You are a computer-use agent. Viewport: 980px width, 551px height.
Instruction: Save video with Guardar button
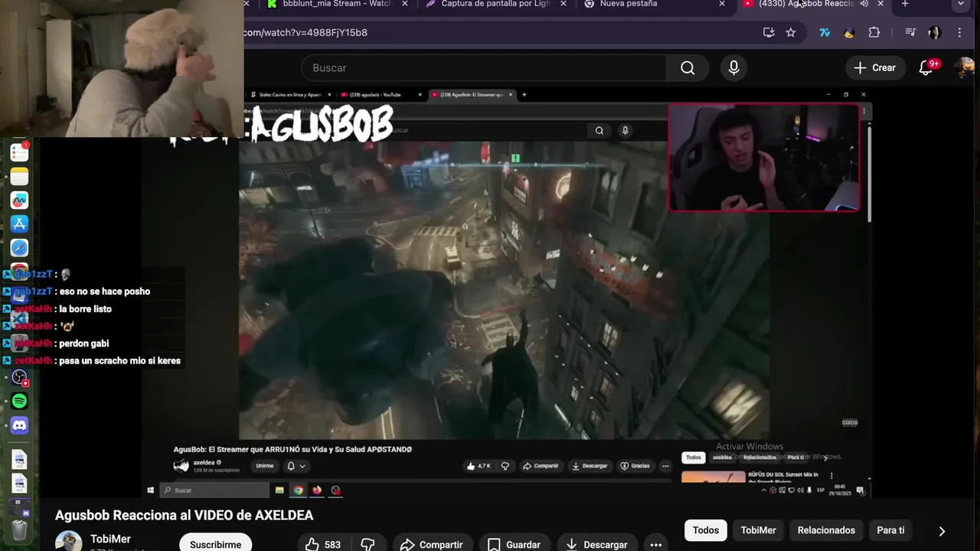(514, 544)
